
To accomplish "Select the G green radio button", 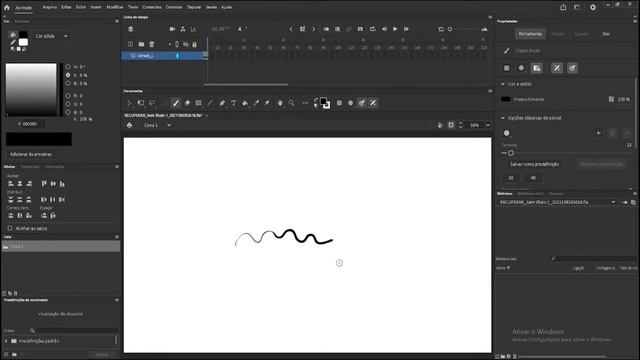I will click(x=68, y=104).
